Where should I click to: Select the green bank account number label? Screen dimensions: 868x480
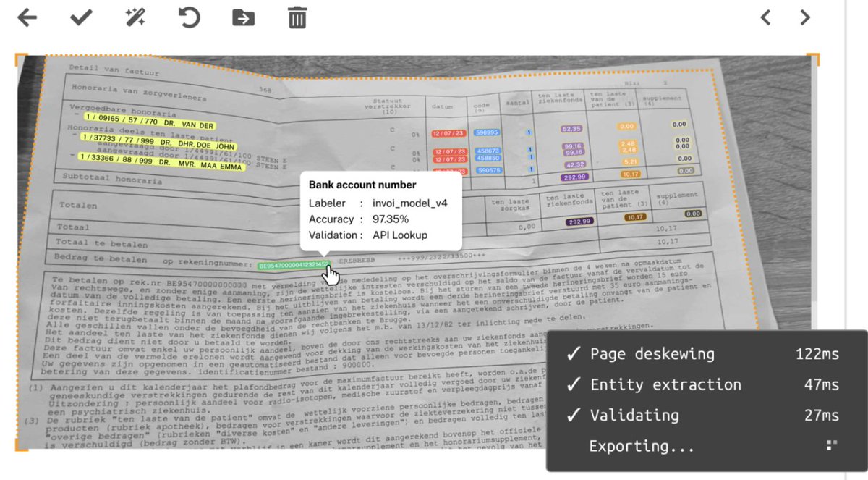(294, 265)
